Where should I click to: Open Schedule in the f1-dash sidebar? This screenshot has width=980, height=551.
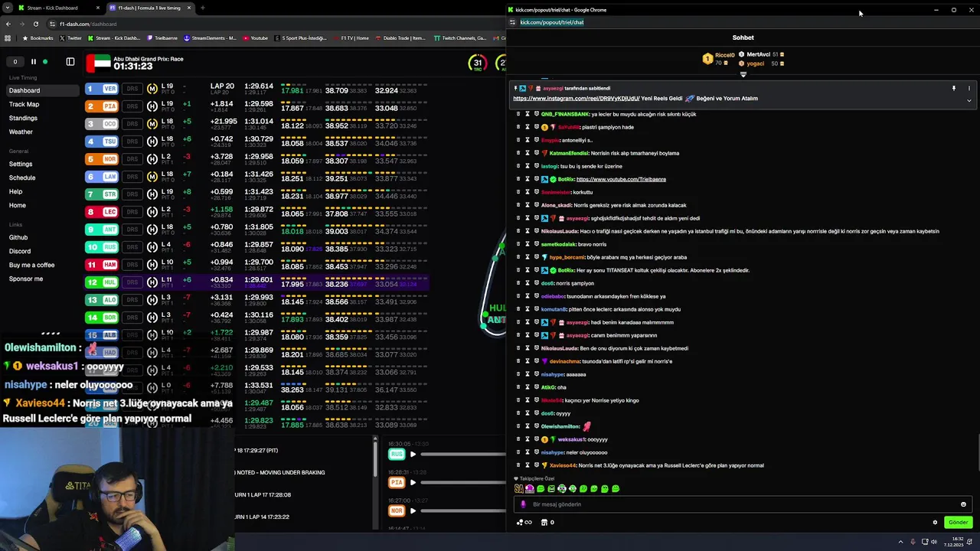(x=22, y=178)
